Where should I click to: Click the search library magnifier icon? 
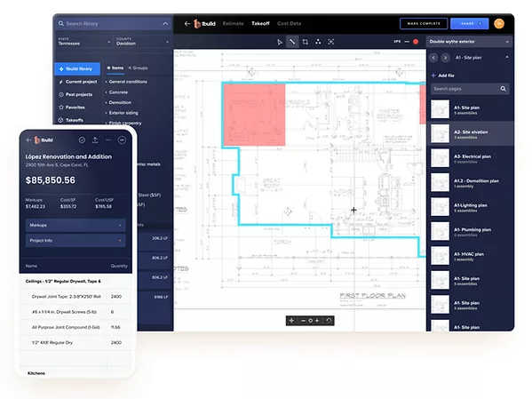[61, 23]
